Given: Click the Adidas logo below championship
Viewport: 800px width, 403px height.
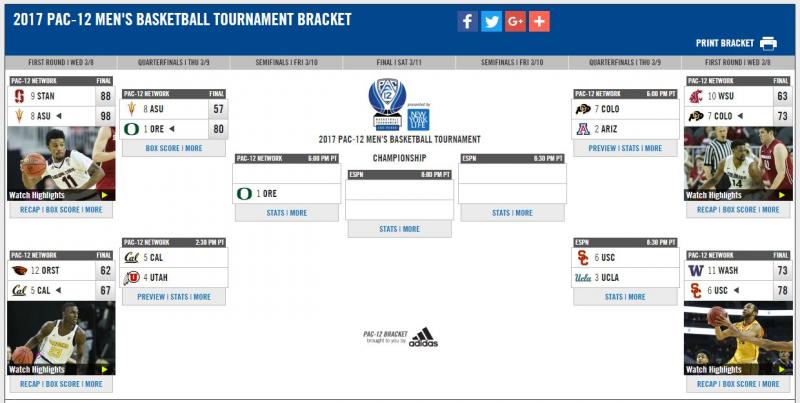Looking at the screenshot, I should point(423,338).
